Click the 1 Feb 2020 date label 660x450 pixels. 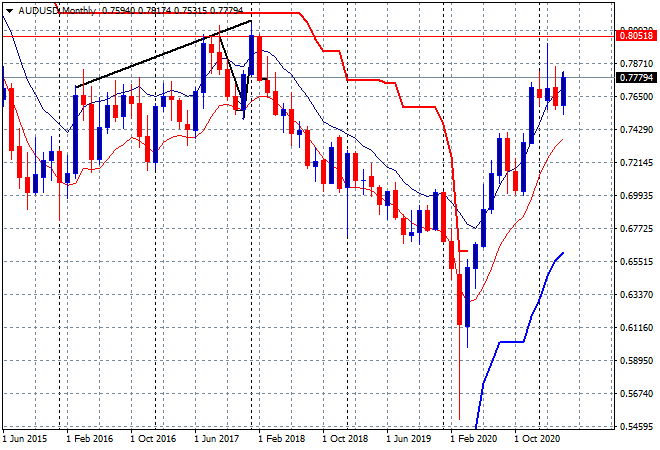pyautogui.click(x=474, y=439)
